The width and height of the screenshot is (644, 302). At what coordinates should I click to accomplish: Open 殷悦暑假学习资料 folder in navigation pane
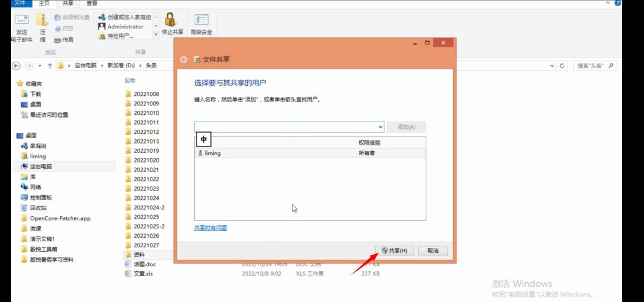tap(47, 260)
